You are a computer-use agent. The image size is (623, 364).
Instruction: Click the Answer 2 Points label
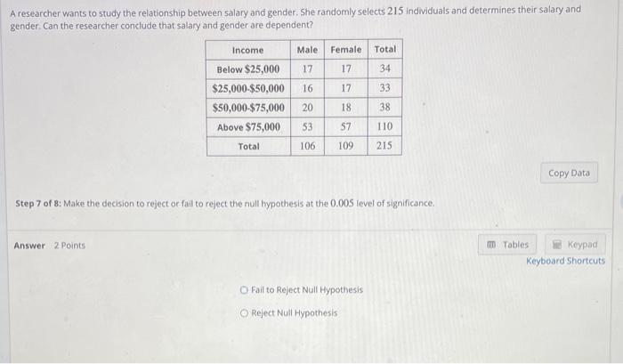tap(50, 246)
